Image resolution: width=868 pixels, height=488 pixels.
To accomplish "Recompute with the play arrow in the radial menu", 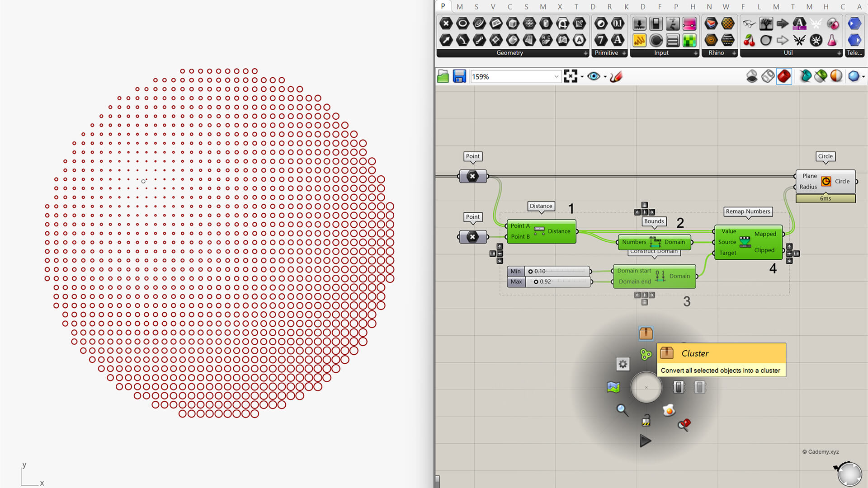I will (646, 441).
